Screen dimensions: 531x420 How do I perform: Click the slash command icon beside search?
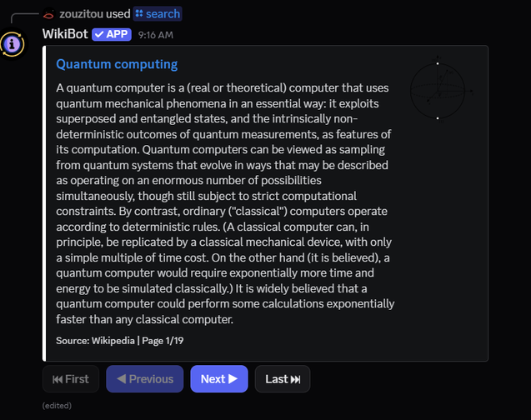(x=138, y=14)
